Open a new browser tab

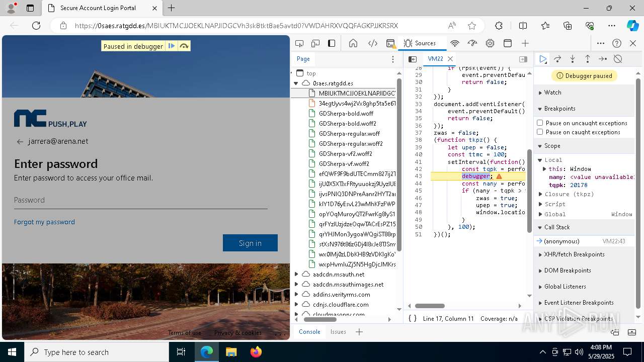(x=172, y=8)
